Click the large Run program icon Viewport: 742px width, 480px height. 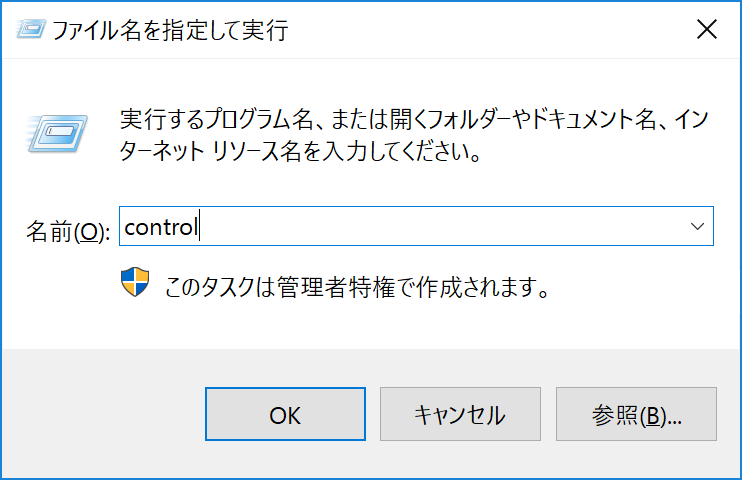pos(57,133)
